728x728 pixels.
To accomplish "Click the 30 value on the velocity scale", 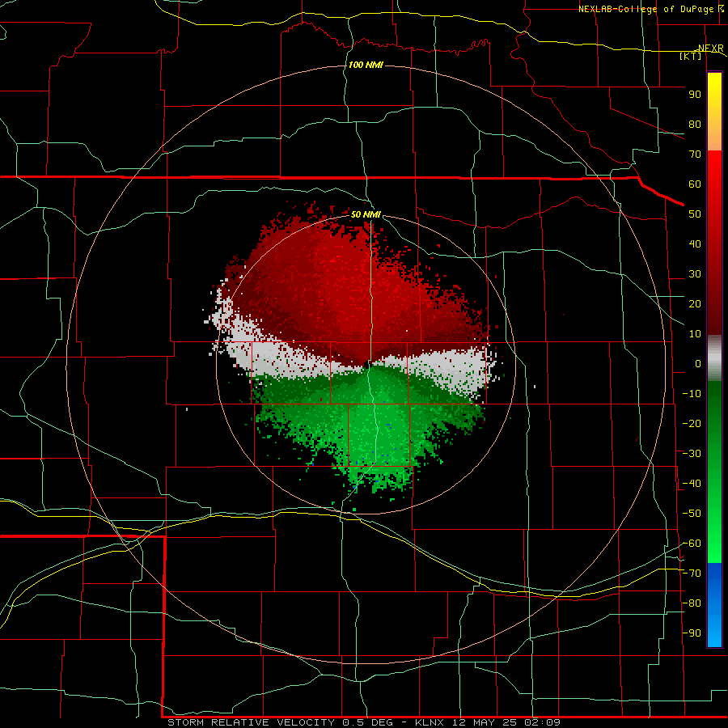I will (x=695, y=274).
